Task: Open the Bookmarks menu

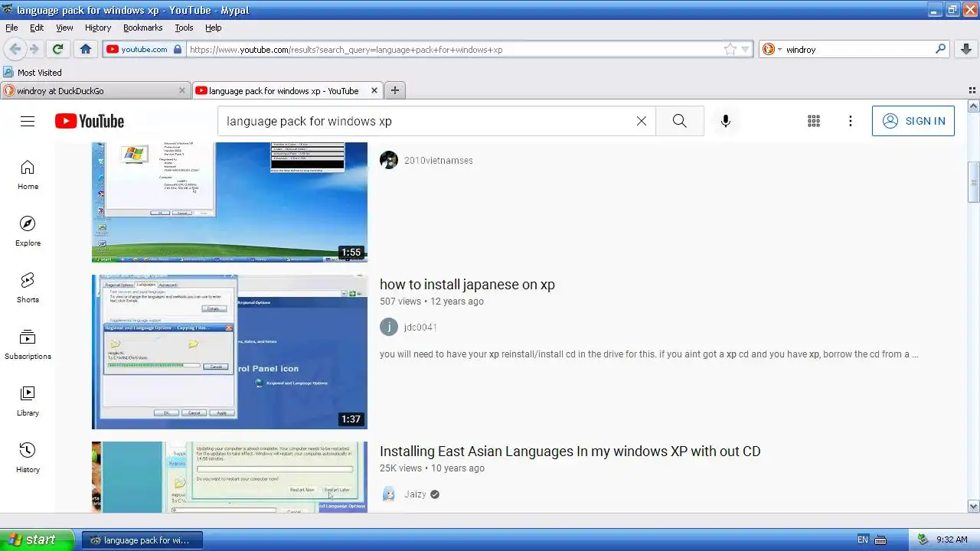Action: [142, 28]
